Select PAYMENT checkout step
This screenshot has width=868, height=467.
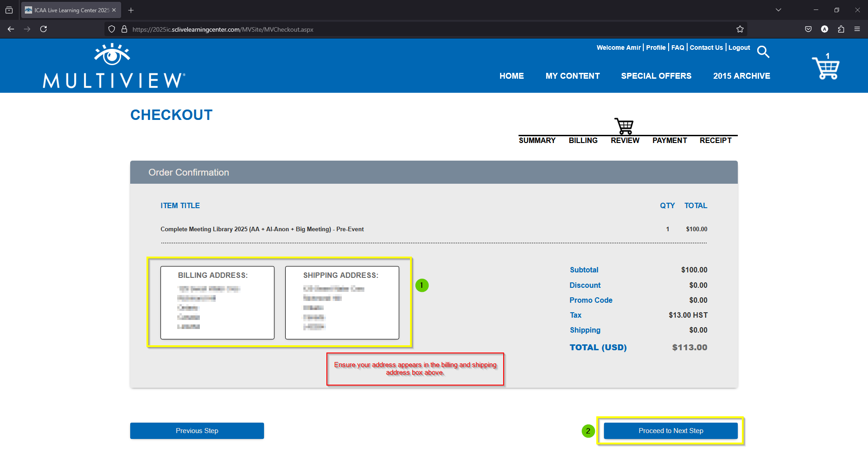670,140
